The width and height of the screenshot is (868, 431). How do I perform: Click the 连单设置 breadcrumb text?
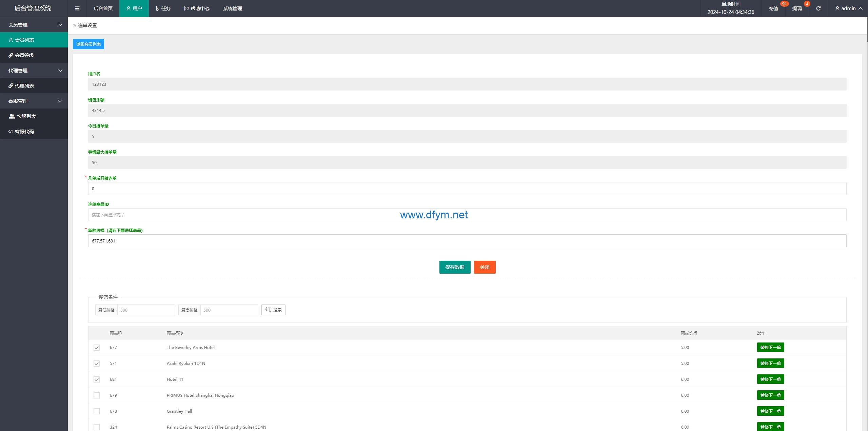pyautogui.click(x=87, y=25)
